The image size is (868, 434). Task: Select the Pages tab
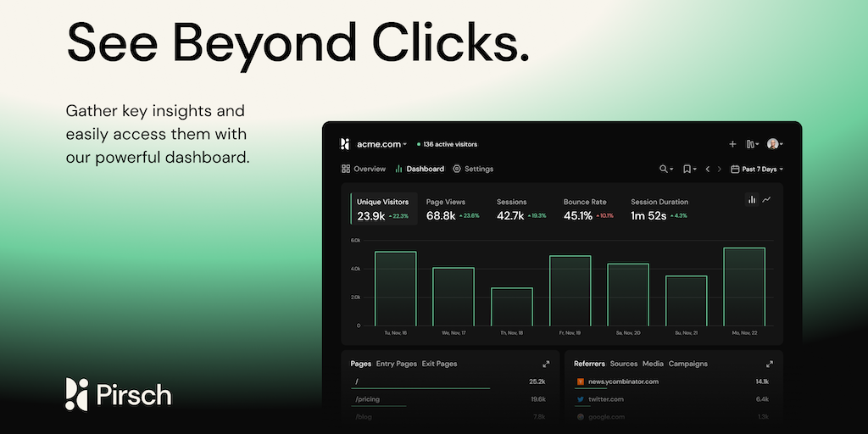(x=361, y=364)
